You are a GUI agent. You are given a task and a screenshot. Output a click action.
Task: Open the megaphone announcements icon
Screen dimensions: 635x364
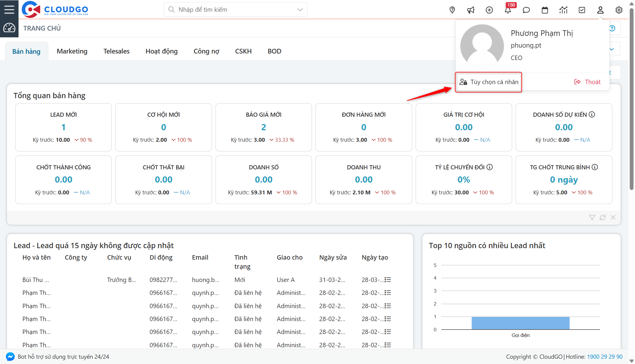tap(471, 10)
